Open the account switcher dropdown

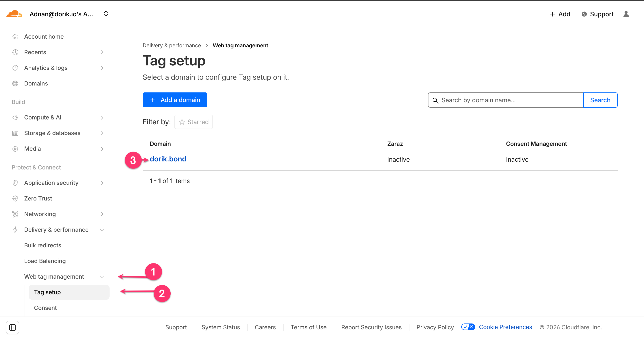point(106,14)
